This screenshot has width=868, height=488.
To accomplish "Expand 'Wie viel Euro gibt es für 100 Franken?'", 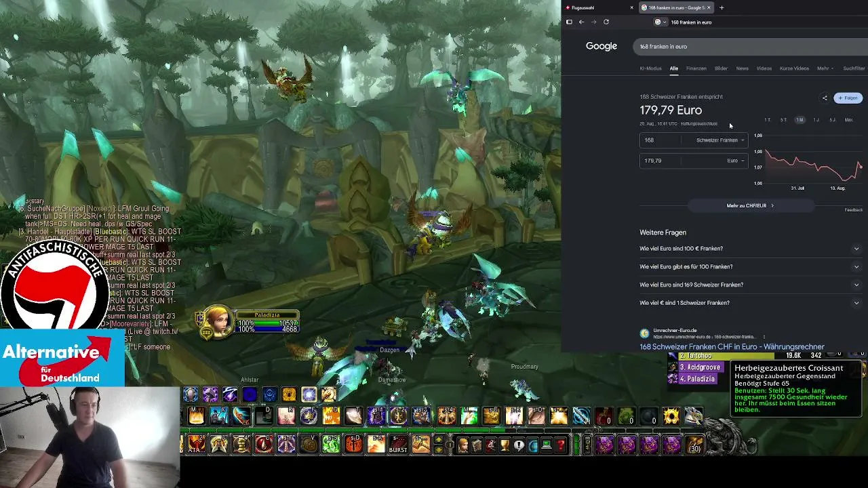I will pos(750,266).
